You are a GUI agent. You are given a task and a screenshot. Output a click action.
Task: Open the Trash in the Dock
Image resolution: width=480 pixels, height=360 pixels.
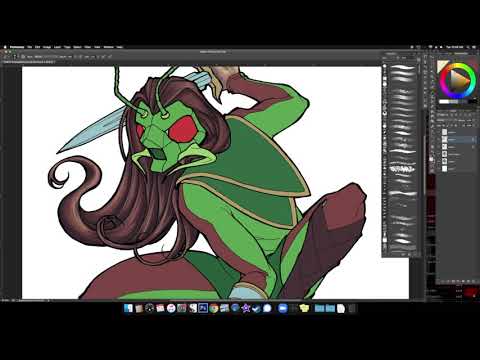(352, 308)
